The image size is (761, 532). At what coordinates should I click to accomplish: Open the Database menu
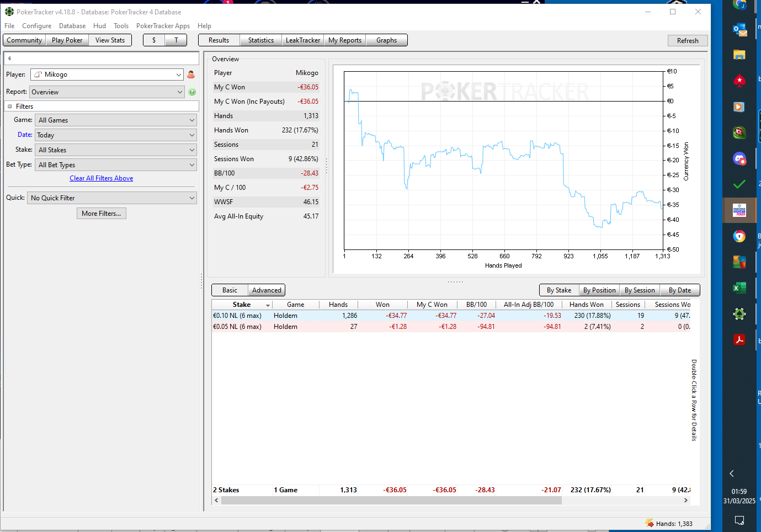coord(72,26)
